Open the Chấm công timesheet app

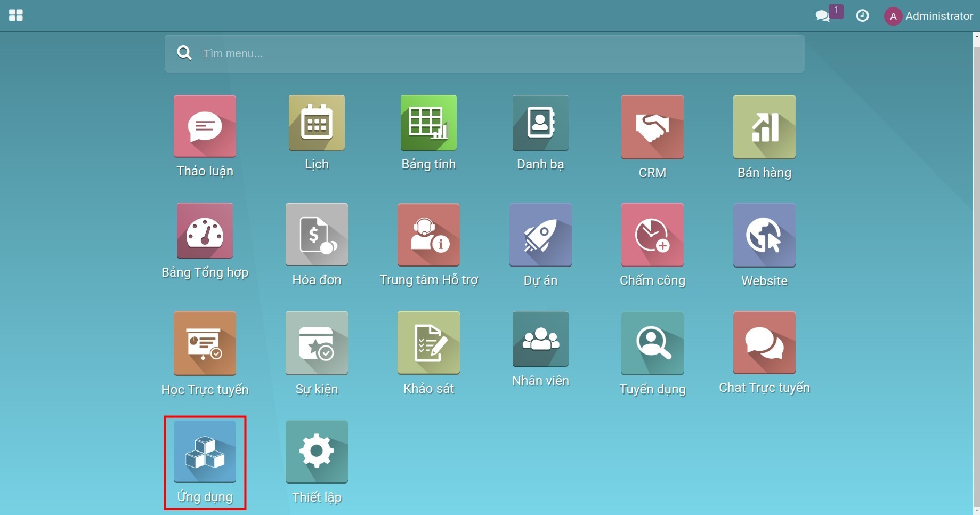(x=652, y=235)
